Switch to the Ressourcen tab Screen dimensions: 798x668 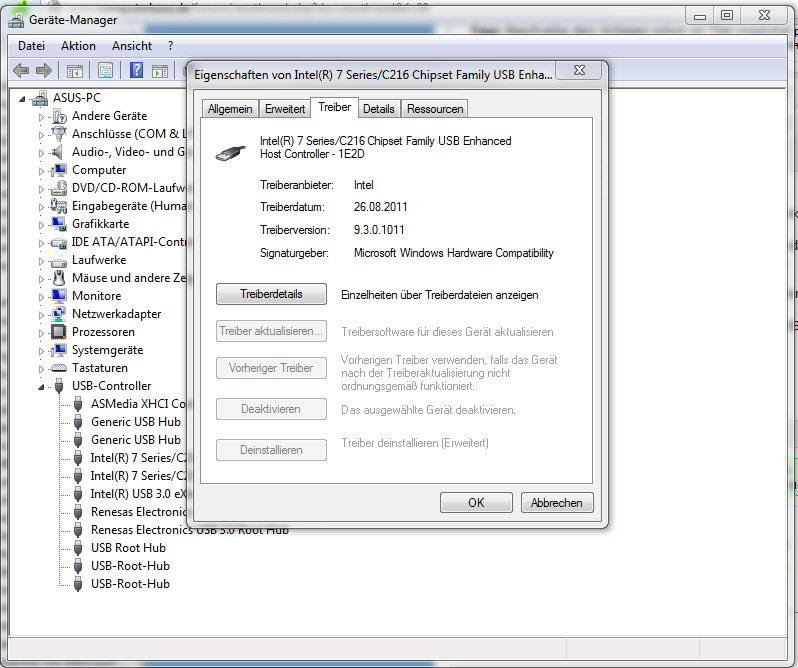tap(435, 109)
